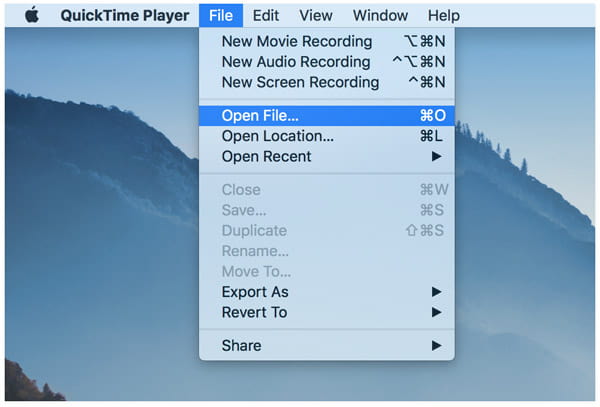This screenshot has width=600, height=407.
Task: Open the Help menu
Action: pyautogui.click(x=443, y=16)
